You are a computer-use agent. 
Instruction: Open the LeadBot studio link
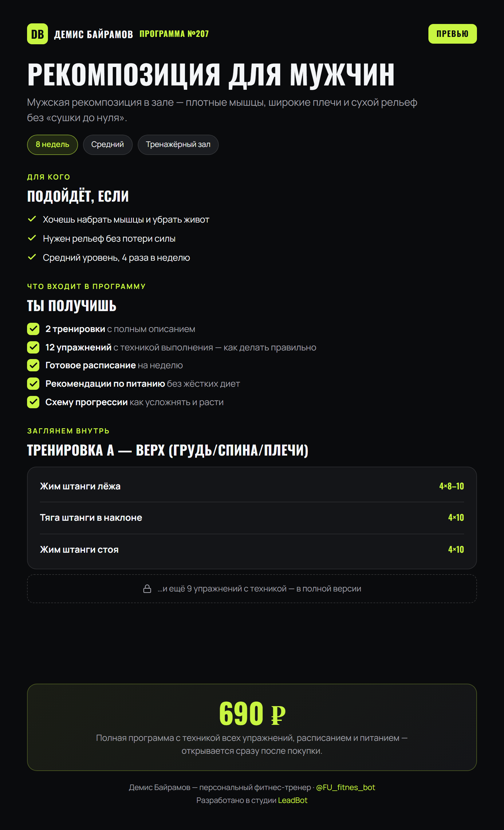point(293,800)
